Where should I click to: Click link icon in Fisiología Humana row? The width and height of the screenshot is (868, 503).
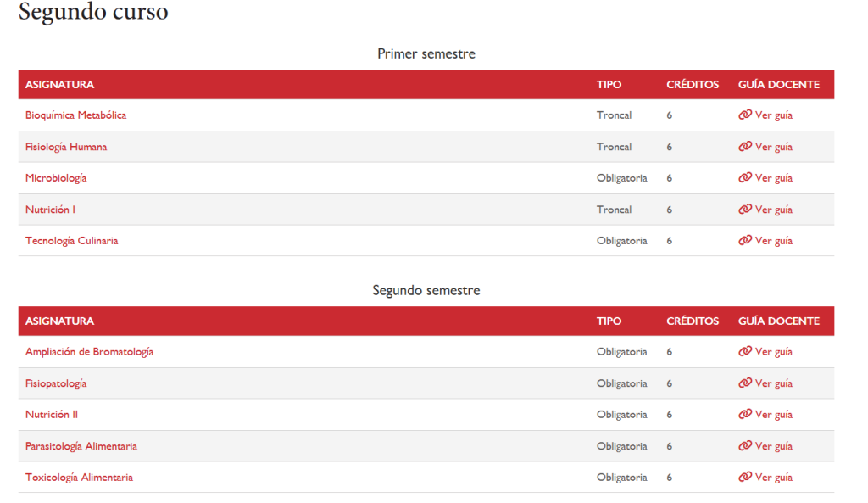click(x=745, y=146)
